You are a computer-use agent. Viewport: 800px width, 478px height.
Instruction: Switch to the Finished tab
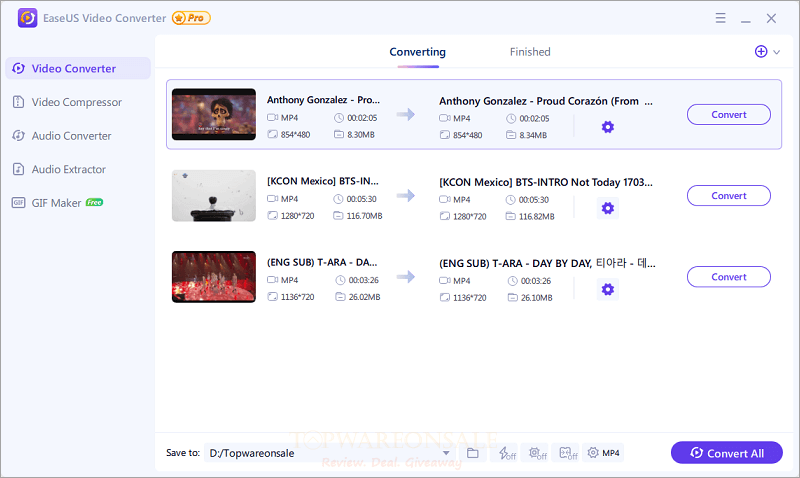pyautogui.click(x=530, y=52)
